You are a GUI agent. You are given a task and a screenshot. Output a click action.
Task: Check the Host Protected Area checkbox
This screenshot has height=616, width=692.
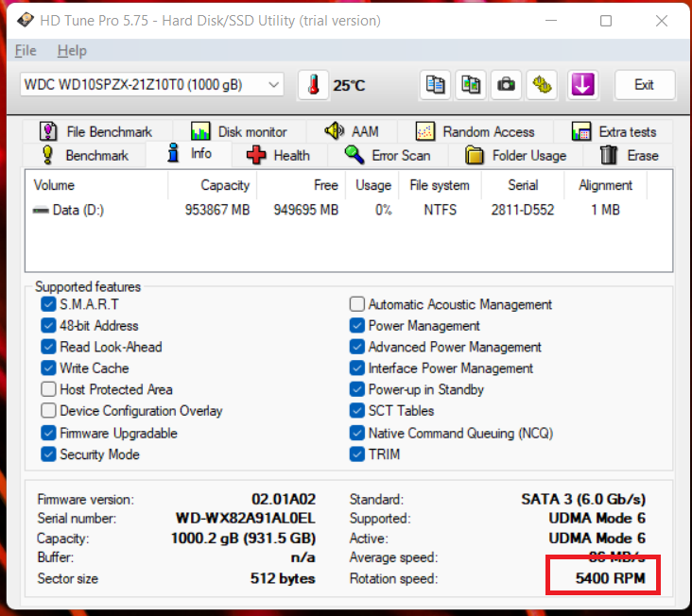(48, 389)
